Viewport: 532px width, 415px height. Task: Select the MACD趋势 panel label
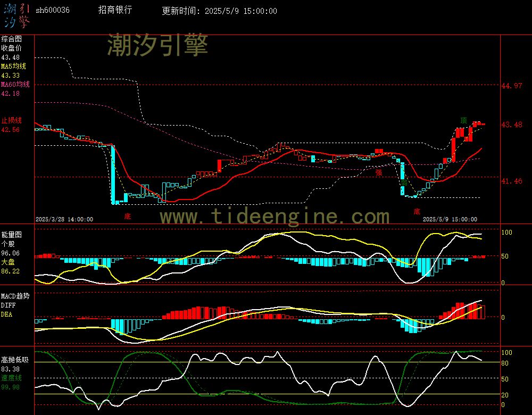pyautogui.click(x=15, y=296)
